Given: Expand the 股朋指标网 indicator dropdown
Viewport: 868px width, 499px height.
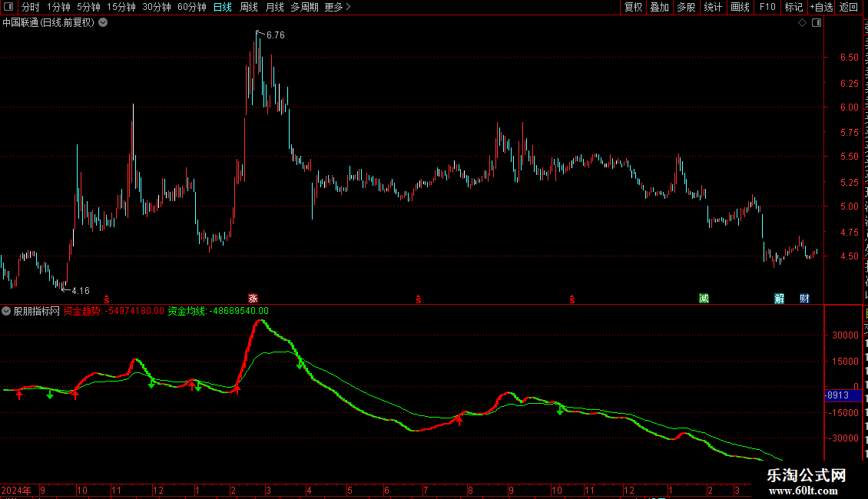Looking at the screenshot, I should tap(6, 311).
